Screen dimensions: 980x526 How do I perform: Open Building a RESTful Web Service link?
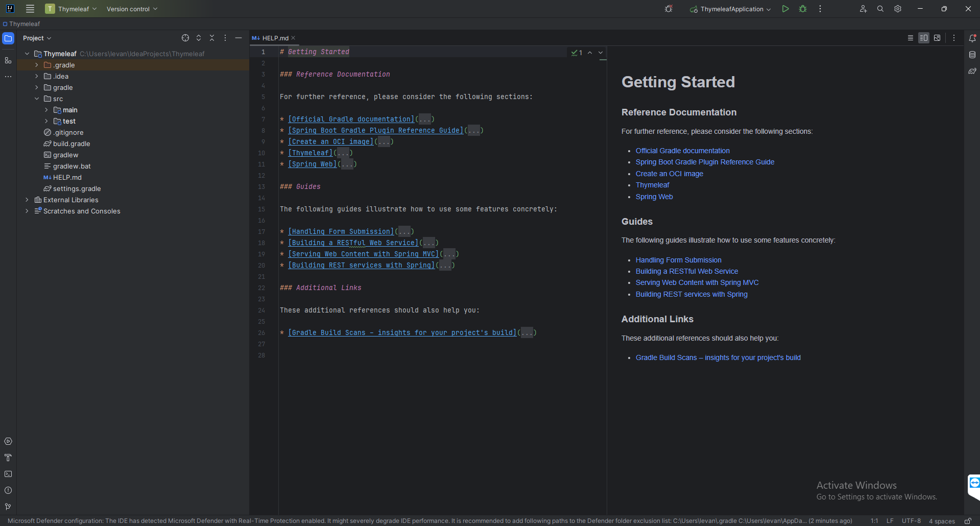[x=687, y=271]
